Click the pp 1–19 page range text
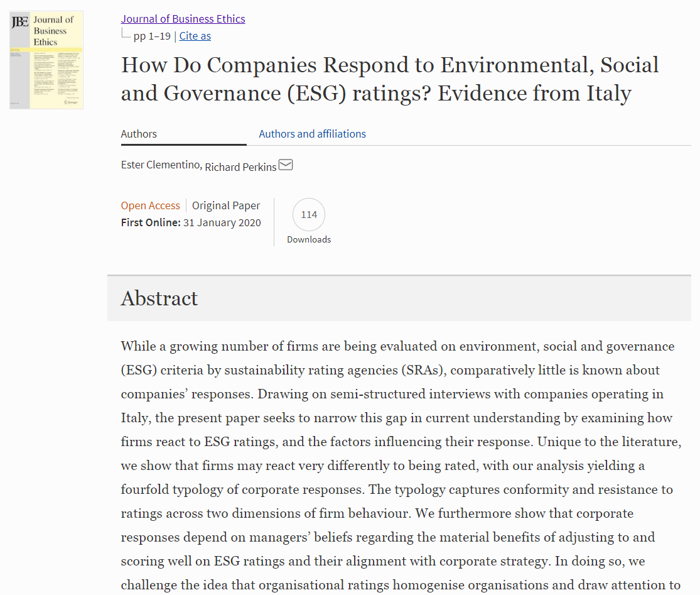The height and width of the screenshot is (595, 700). point(152,36)
